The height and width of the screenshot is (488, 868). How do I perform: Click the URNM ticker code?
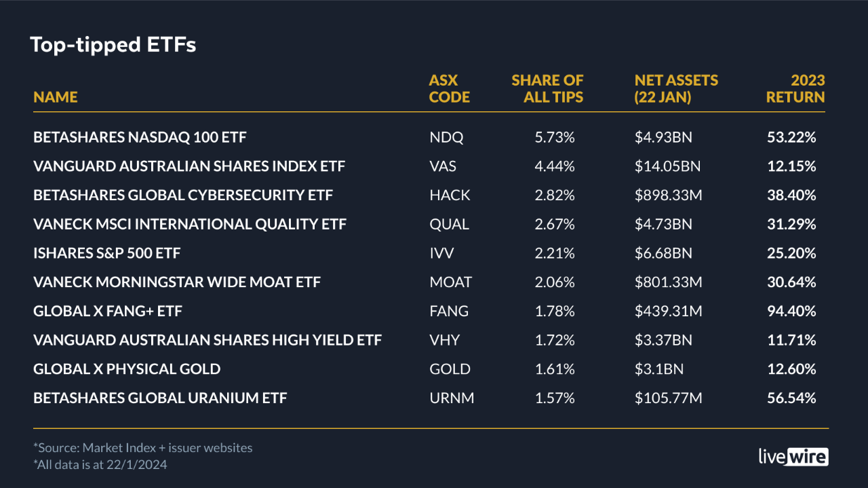pyautogui.click(x=452, y=398)
